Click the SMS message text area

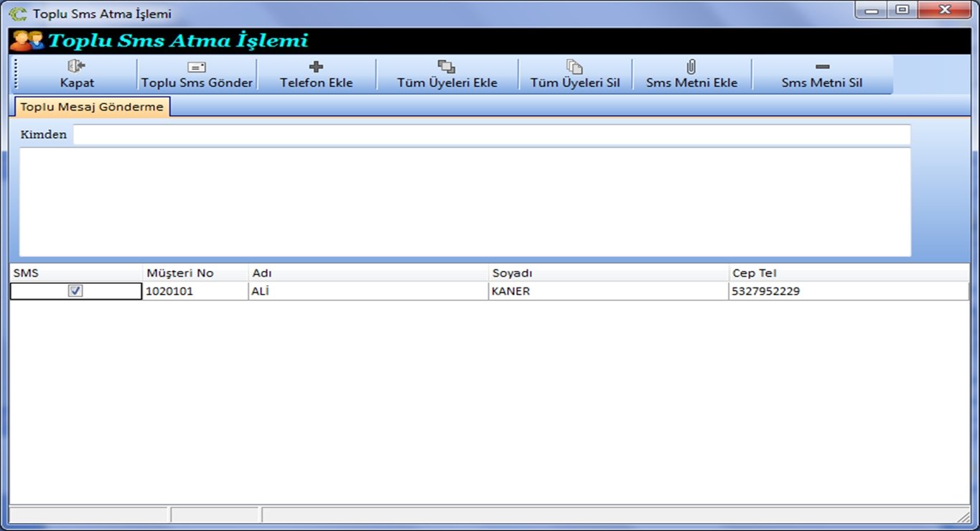[x=465, y=202]
